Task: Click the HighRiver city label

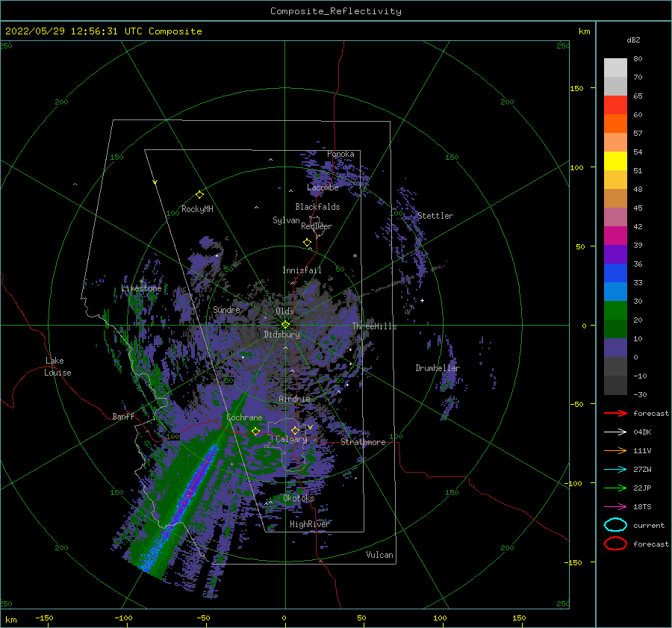Action: click(x=310, y=524)
